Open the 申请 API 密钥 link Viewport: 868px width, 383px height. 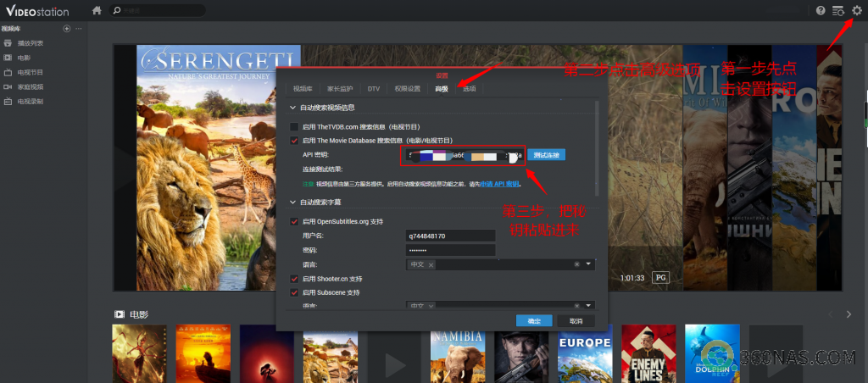pyautogui.click(x=499, y=184)
